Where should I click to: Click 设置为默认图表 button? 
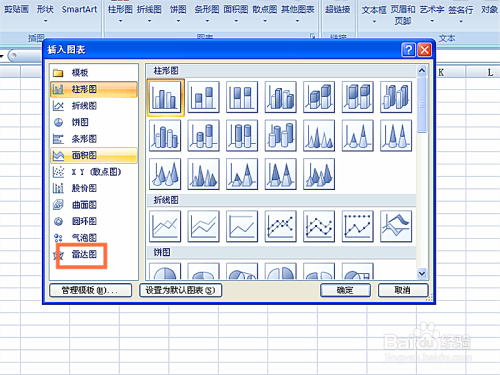tap(180, 290)
